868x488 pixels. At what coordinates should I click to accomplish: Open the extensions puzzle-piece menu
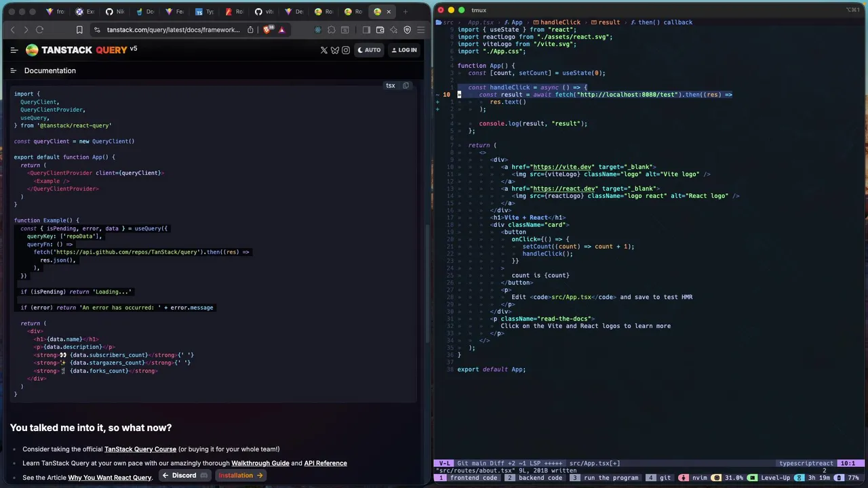pos(331,30)
